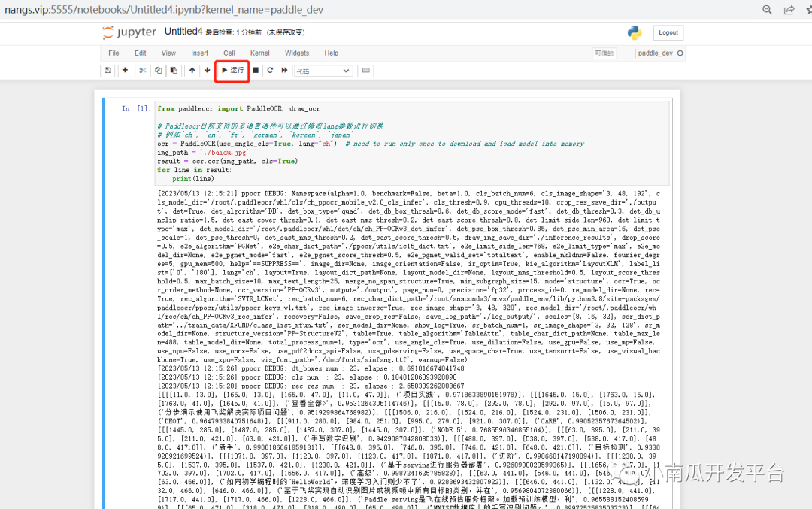Viewport: 812px width, 509px height.
Task: Open the cell type 代码 dropdown
Action: [x=323, y=71]
